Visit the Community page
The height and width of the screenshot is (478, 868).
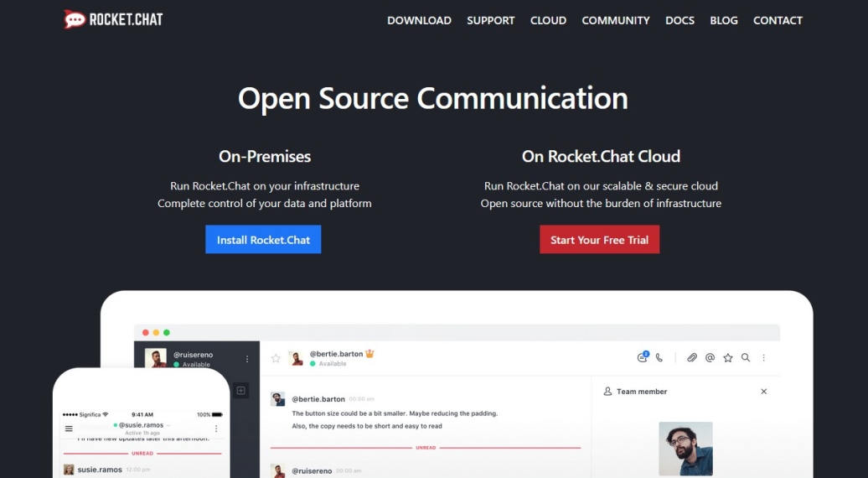pyautogui.click(x=616, y=20)
